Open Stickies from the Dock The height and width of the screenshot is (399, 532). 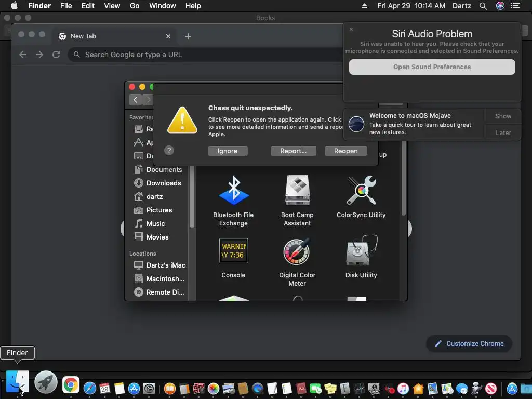[x=330, y=389]
